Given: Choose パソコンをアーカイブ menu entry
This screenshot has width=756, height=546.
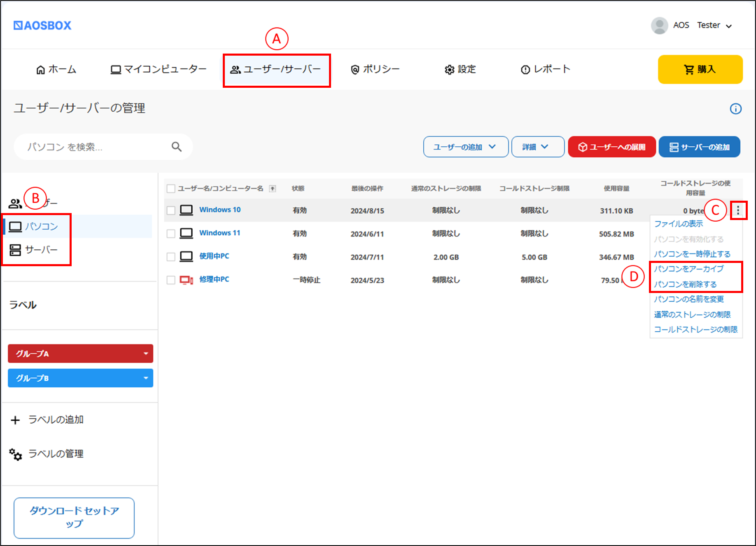Looking at the screenshot, I should click(689, 269).
